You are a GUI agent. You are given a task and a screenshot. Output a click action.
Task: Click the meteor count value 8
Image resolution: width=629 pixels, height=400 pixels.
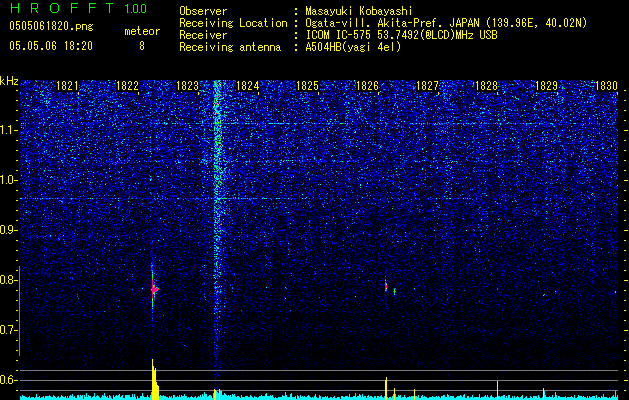click(142, 46)
